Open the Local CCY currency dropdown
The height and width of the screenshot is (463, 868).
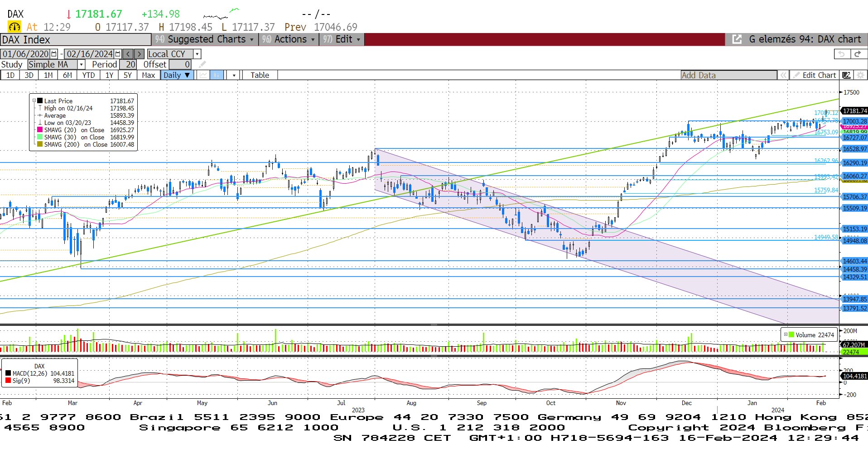(x=197, y=54)
